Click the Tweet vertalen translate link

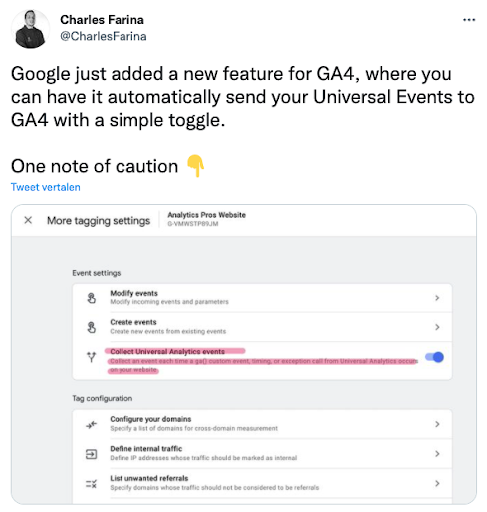(46, 187)
